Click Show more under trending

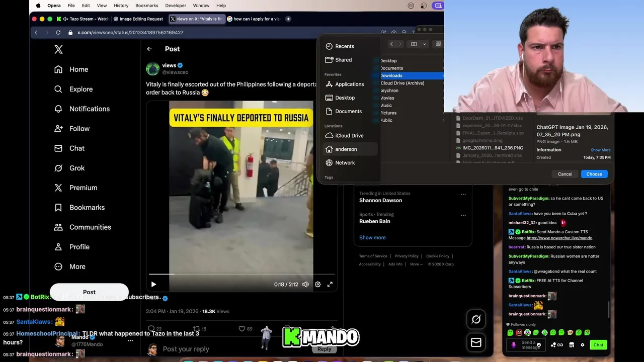372,237
